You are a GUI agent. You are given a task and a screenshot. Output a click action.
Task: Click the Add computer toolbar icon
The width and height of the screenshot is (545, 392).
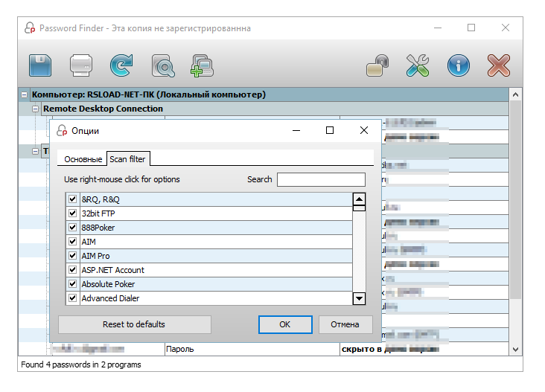tap(203, 65)
